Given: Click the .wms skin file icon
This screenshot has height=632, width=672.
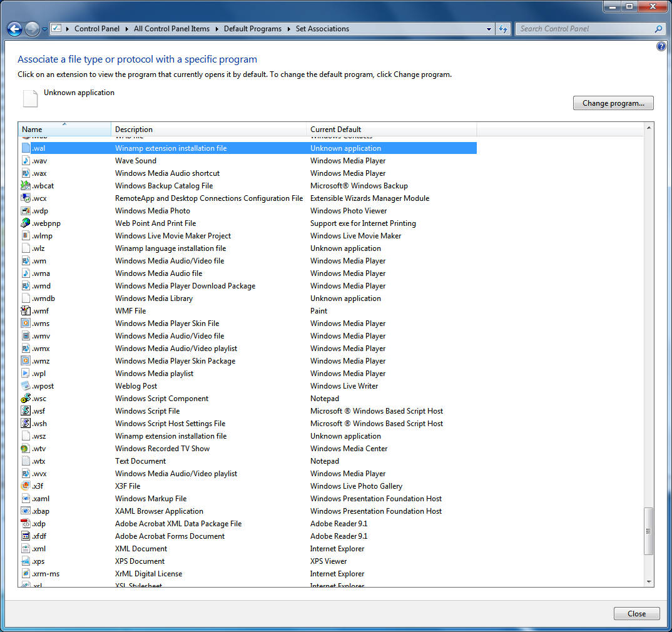Looking at the screenshot, I should pos(26,323).
